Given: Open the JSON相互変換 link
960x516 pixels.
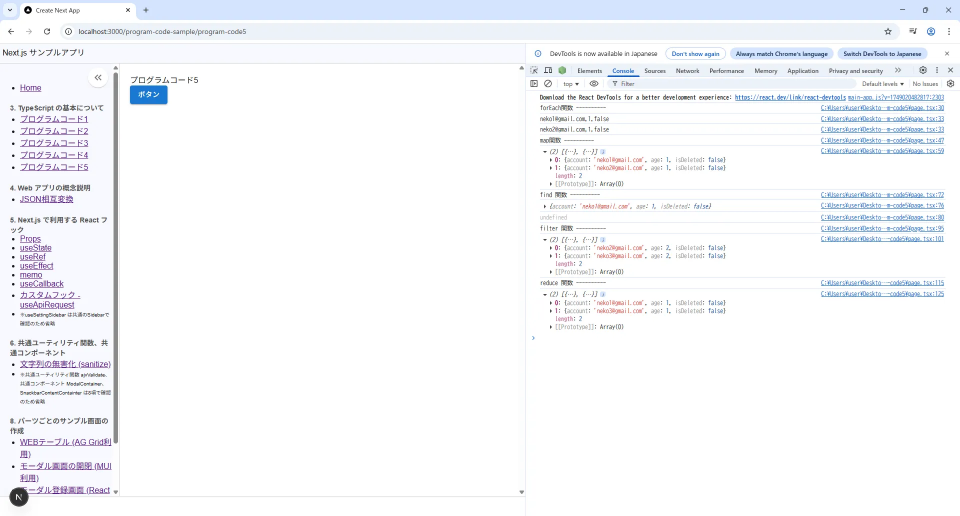Looking at the screenshot, I should pyautogui.click(x=47, y=200).
